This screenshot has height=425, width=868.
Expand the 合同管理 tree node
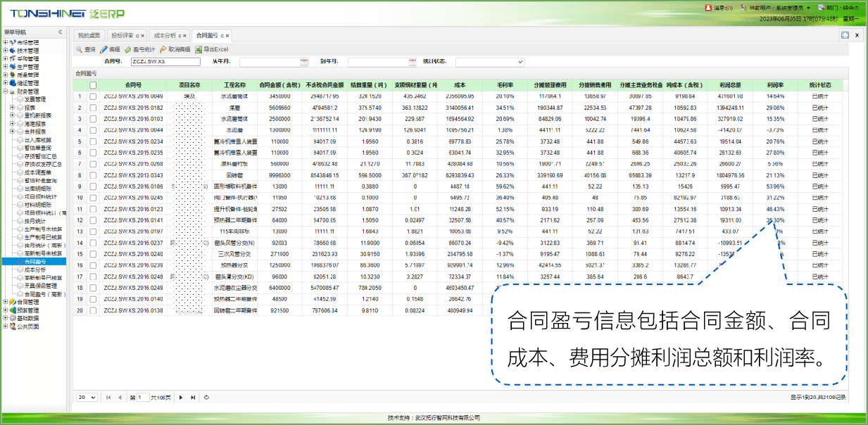[5, 302]
